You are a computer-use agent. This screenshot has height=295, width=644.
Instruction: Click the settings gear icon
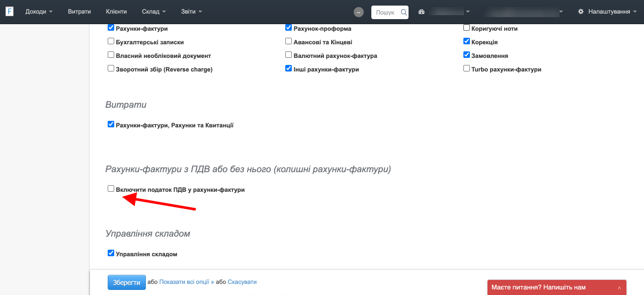[581, 12]
